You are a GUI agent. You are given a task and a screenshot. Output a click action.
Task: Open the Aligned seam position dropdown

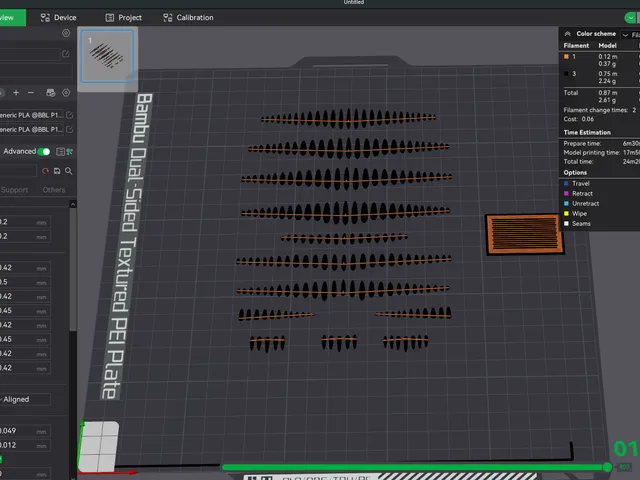(x=25, y=399)
